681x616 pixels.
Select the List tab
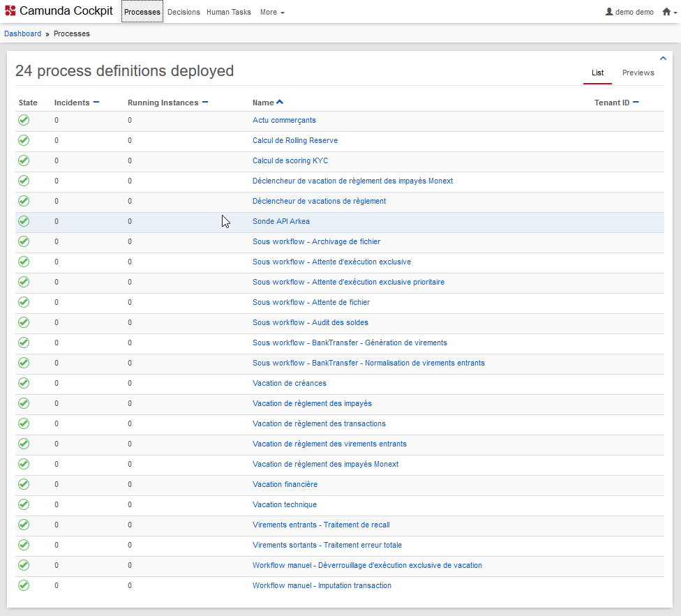pos(597,73)
